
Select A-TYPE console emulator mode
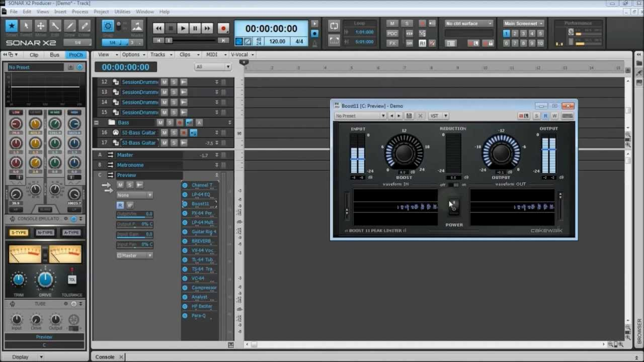71,233
